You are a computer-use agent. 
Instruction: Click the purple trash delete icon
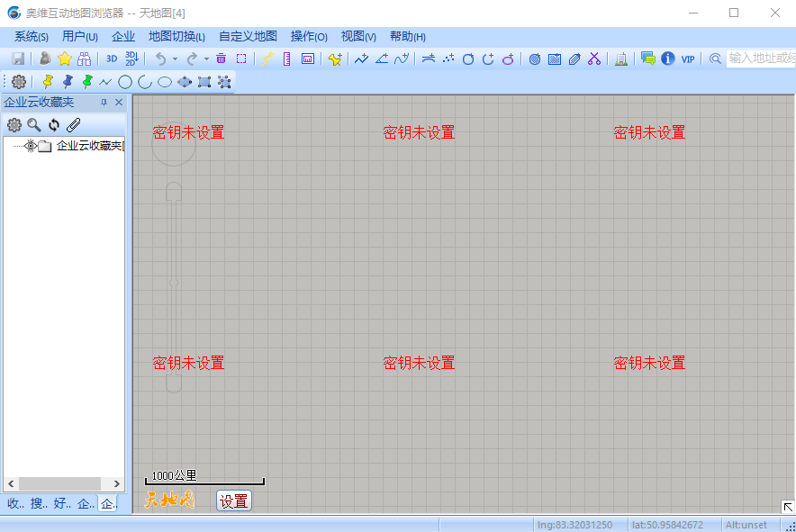pyautogui.click(x=221, y=59)
